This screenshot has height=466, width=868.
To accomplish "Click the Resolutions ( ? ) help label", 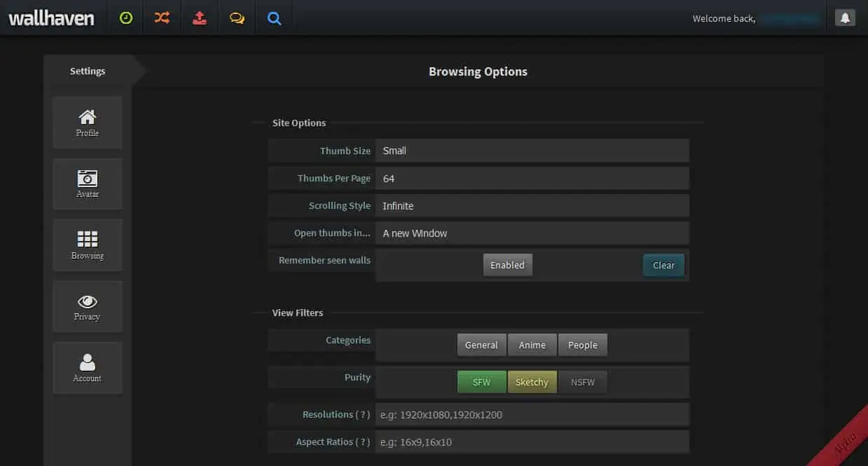I will click(336, 414).
